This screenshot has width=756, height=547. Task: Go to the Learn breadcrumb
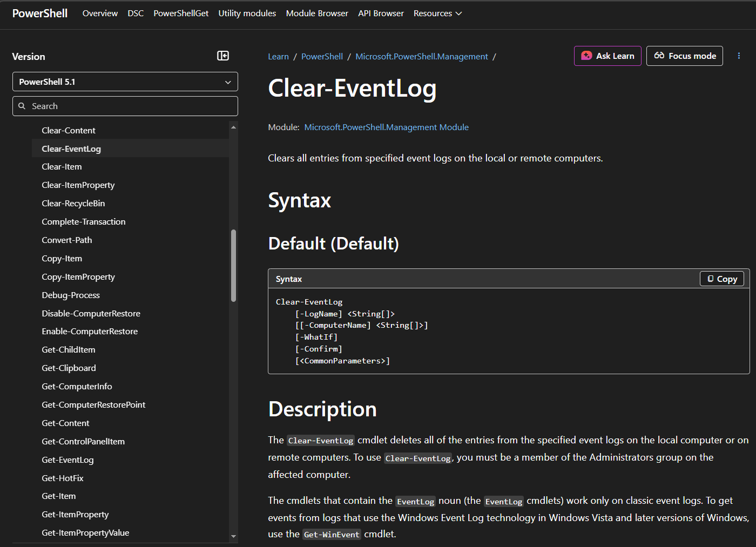278,56
